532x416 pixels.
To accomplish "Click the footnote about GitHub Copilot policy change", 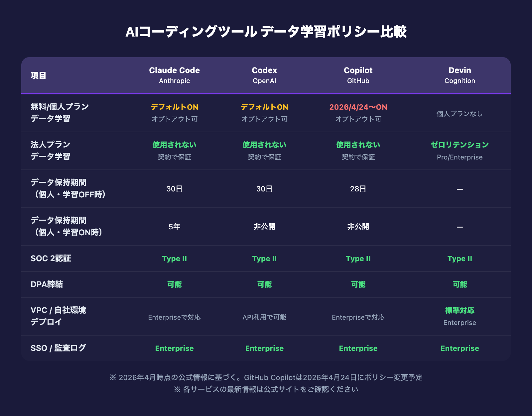I will point(266,377).
